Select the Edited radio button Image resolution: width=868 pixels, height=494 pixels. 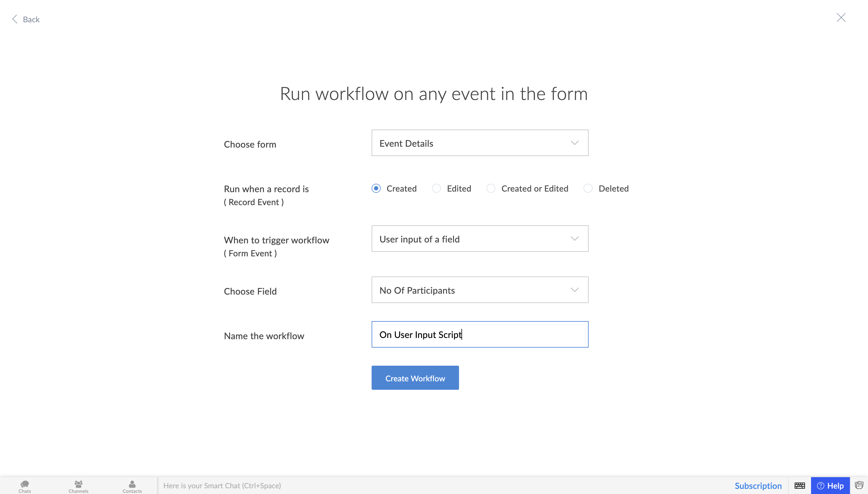[436, 188]
